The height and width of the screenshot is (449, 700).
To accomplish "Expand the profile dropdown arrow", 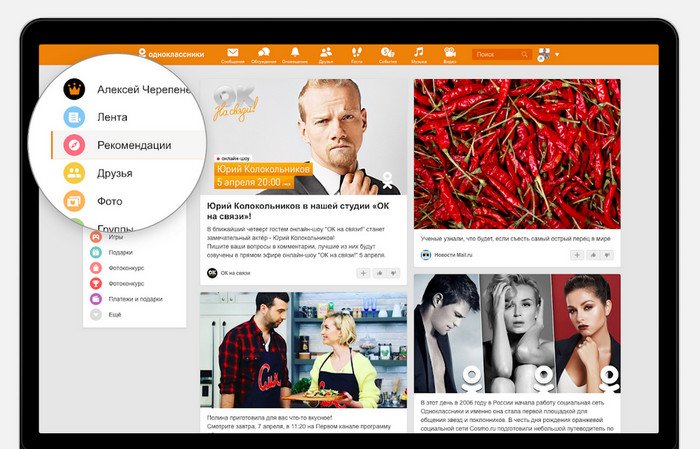I will pyautogui.click(x=557, y=54).
